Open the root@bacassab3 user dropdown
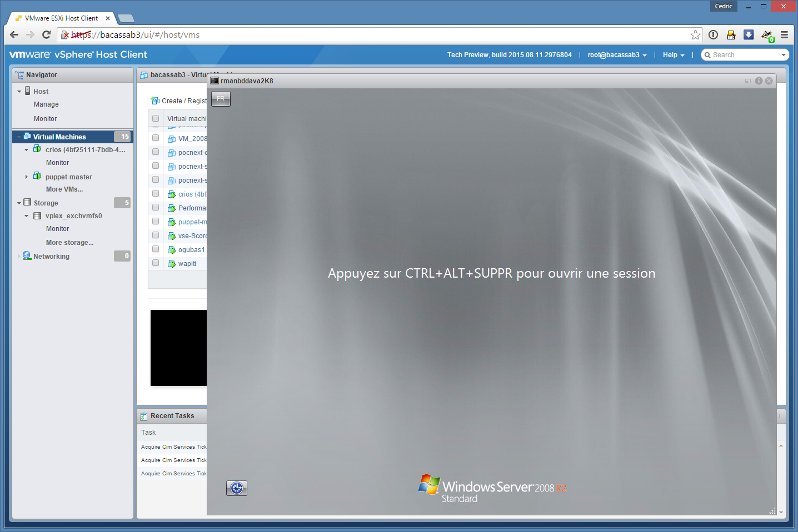The height and width of the screenshot is (532, 798). [x=617, y=55]
